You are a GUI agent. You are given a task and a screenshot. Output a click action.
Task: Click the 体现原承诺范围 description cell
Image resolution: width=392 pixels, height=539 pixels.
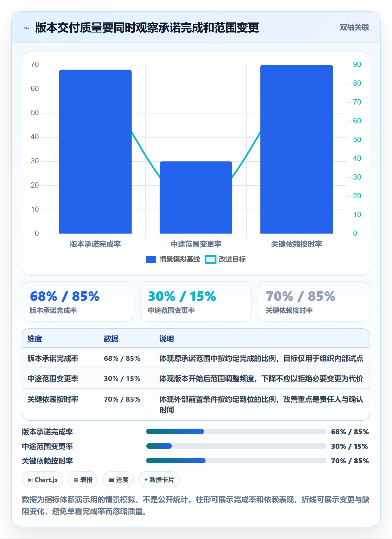coord(261,358)
